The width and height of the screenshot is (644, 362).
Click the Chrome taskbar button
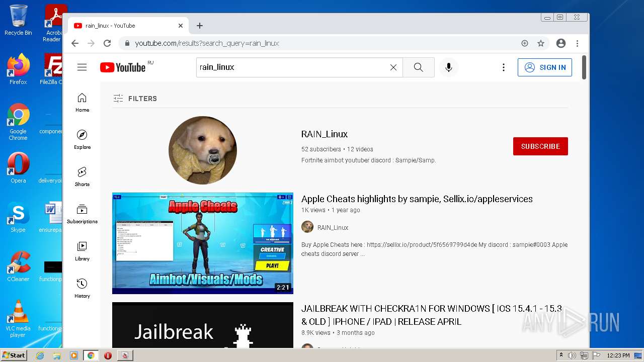coord(91,355)
